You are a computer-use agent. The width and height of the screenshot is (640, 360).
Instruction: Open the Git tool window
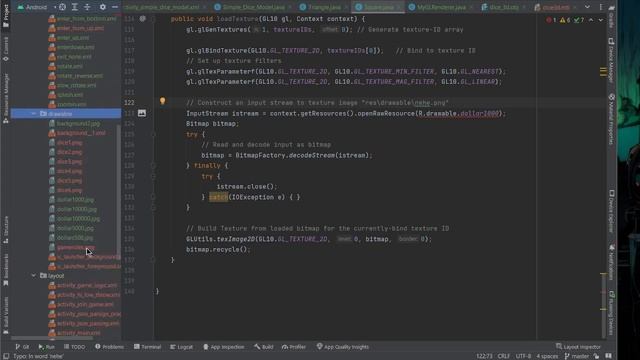click(22, 347)
